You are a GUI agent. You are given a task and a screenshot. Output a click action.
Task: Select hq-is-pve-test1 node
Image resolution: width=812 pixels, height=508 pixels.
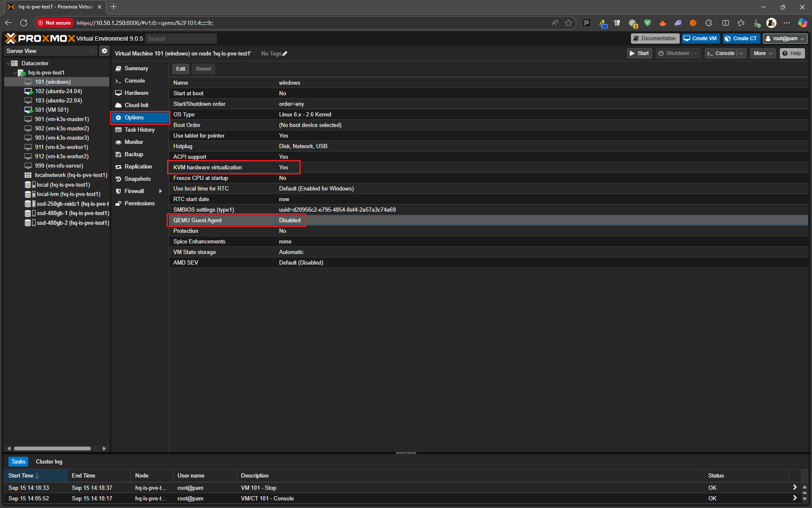[x=46, y=72]
